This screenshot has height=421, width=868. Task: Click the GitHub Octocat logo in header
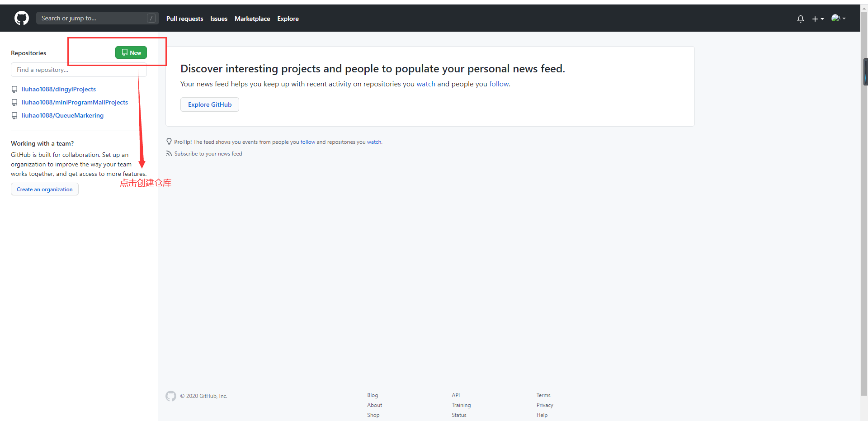click(x=22, y=18)
